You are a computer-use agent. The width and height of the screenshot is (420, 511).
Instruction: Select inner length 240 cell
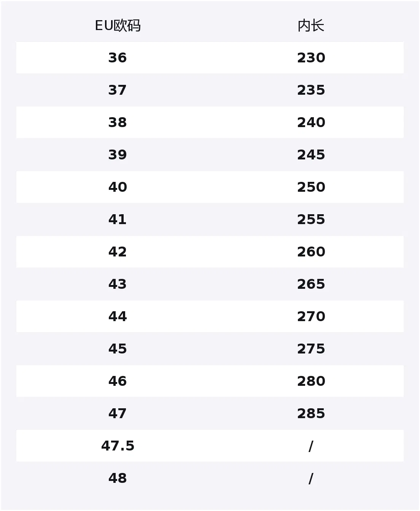click(311, 123)
